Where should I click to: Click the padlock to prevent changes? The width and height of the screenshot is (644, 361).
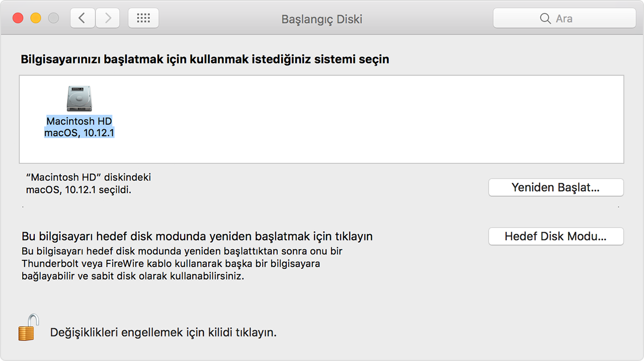[28, 327]
